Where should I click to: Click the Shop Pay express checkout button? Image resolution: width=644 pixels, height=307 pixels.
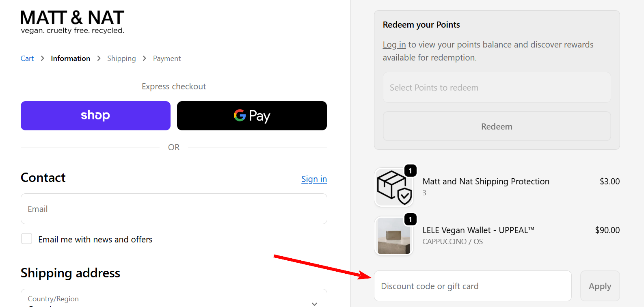(95, 116)
